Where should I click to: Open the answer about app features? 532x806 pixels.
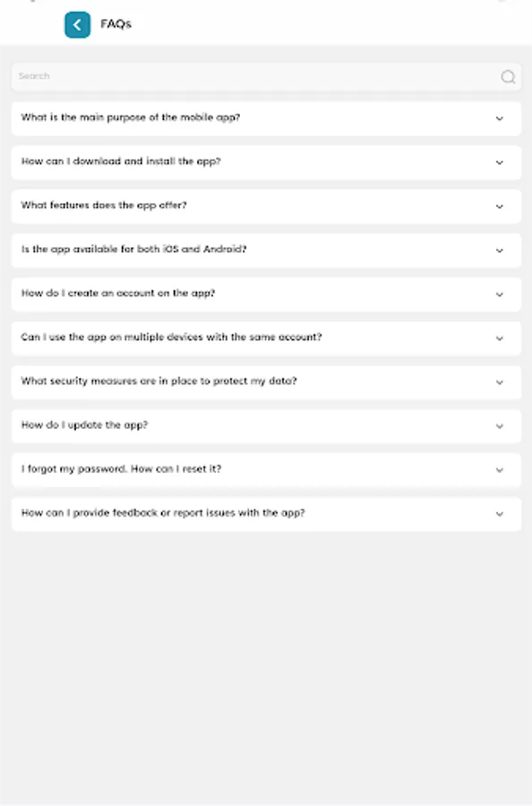click(x=265, y=205)
